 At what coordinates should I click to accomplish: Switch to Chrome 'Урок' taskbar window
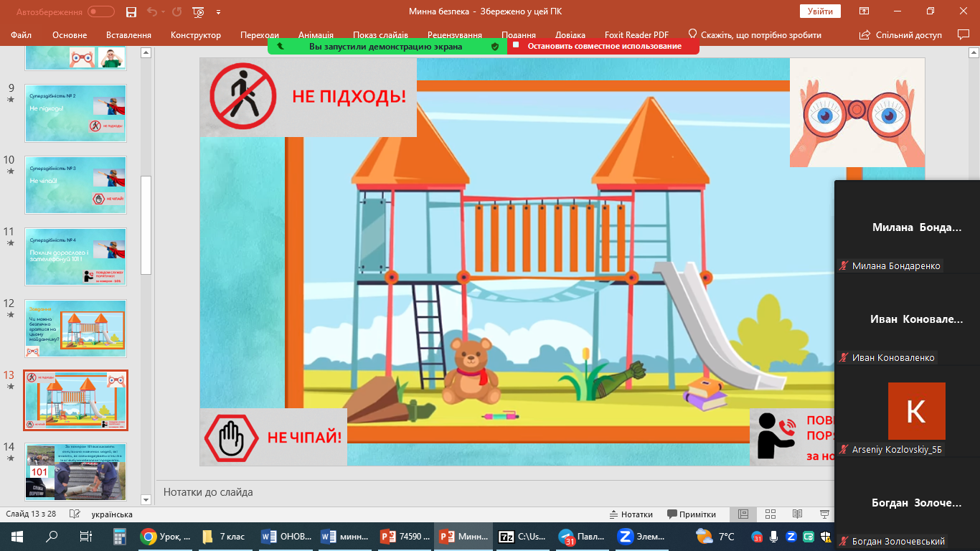(x=166, y=536)
